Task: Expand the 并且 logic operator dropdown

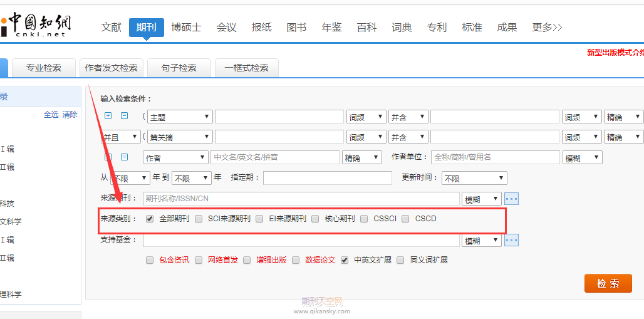Action: coord(121,137)
